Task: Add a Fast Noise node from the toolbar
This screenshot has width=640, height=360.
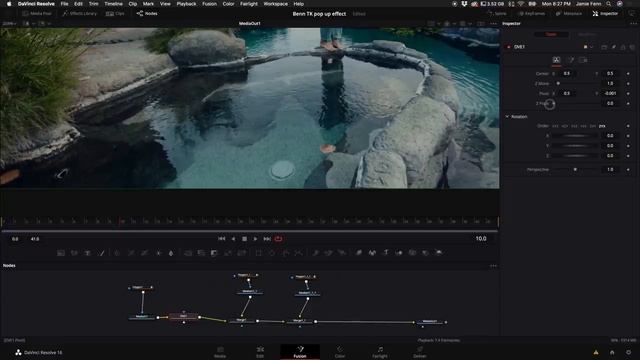Action: (74, 253)
